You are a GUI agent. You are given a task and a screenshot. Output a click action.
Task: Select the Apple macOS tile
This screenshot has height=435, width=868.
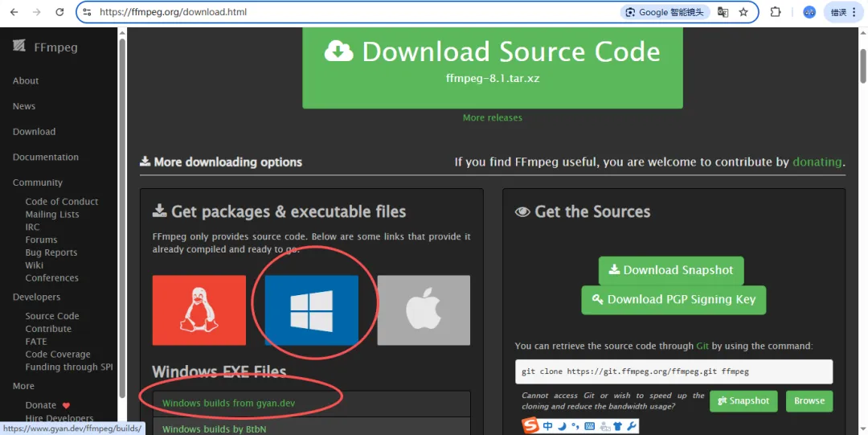424,310
